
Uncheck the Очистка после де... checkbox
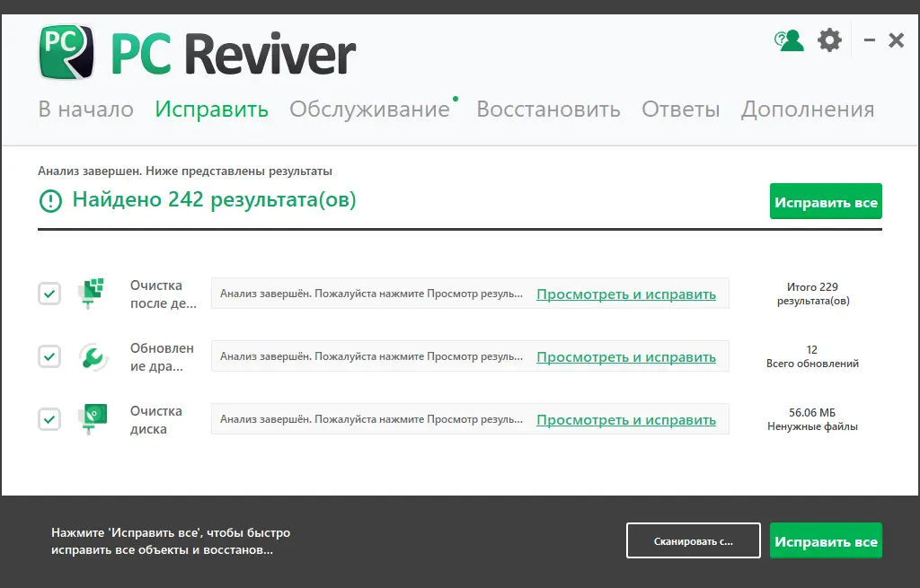49,294
